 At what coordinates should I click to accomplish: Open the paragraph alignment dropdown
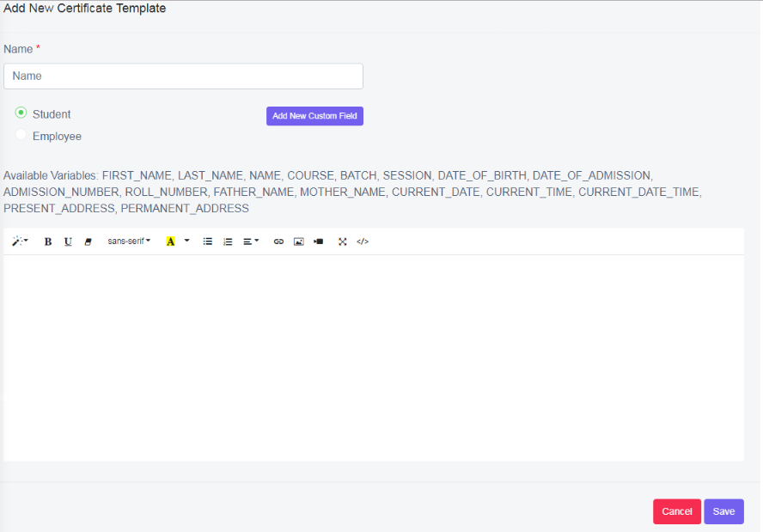[251, 242]
